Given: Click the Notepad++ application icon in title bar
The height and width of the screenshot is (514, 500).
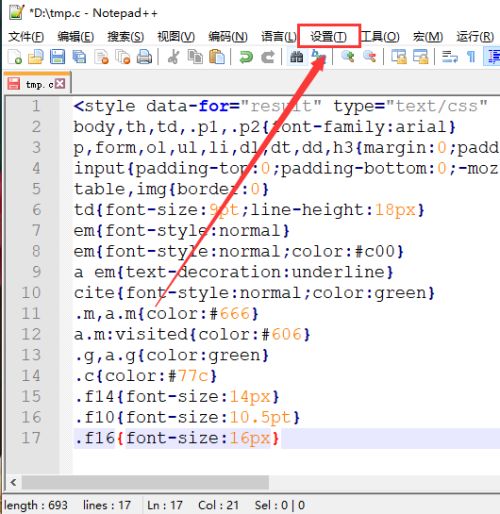Looking at the screenshot, I should pyautogui.click(x=16, y=12).
